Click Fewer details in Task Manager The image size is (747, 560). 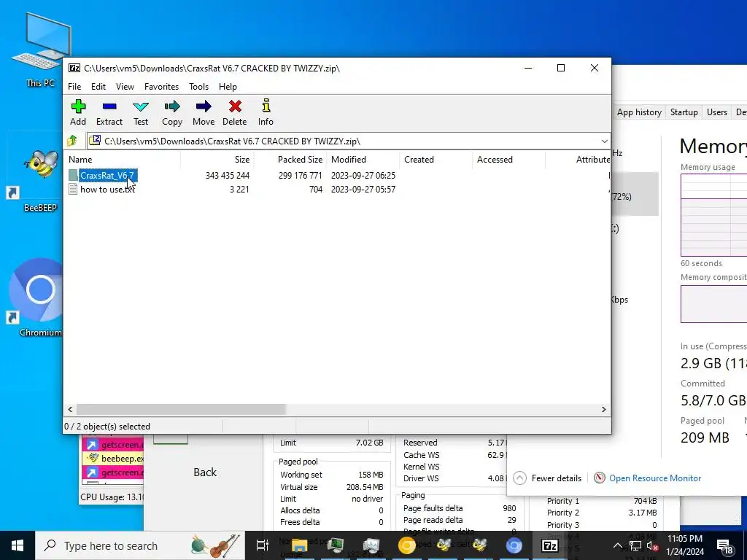pos(547,478)
